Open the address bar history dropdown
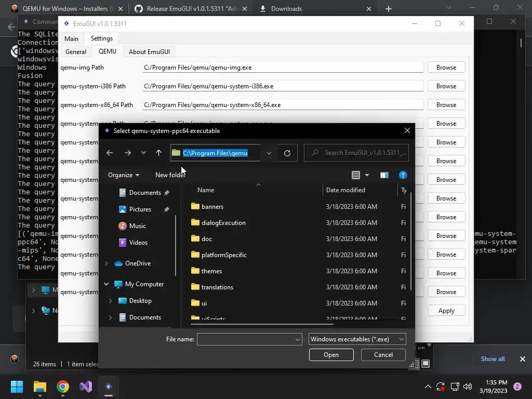This screenshot has width=532, height=399. point(269,153)
